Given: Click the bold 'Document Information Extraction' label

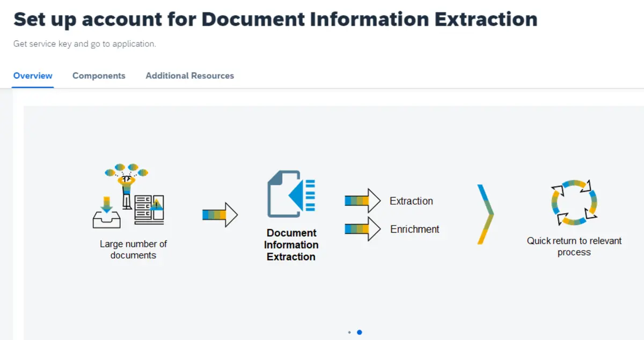Looking at the screenshot, I should 291,245.
